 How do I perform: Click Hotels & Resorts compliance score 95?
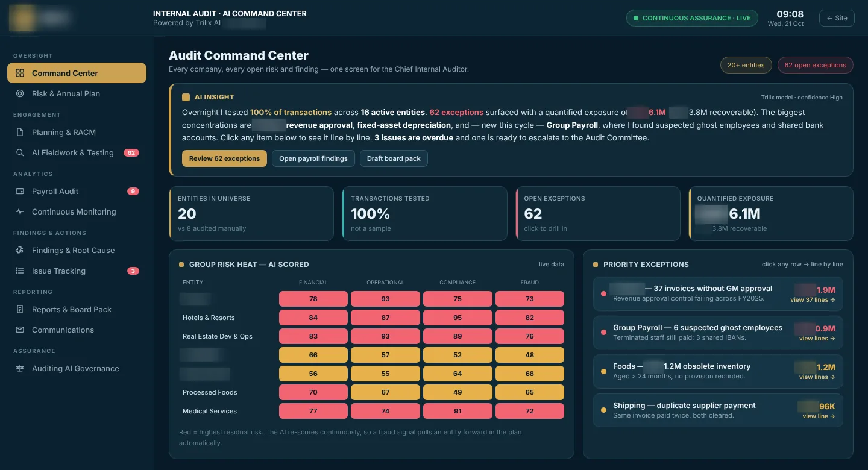coord(458,318)
